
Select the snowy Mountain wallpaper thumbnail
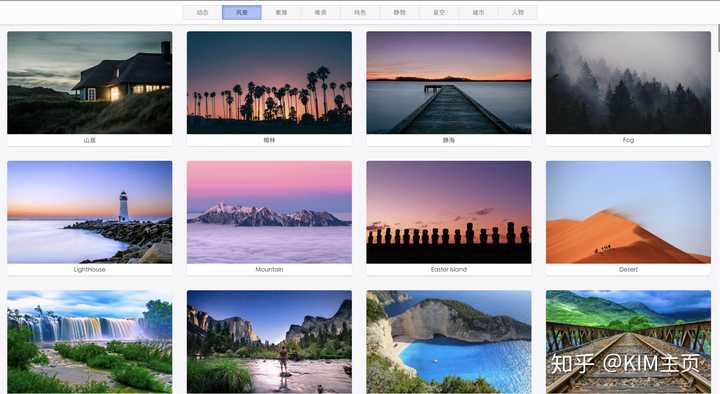pyautogui.click(x=270, y=212)
